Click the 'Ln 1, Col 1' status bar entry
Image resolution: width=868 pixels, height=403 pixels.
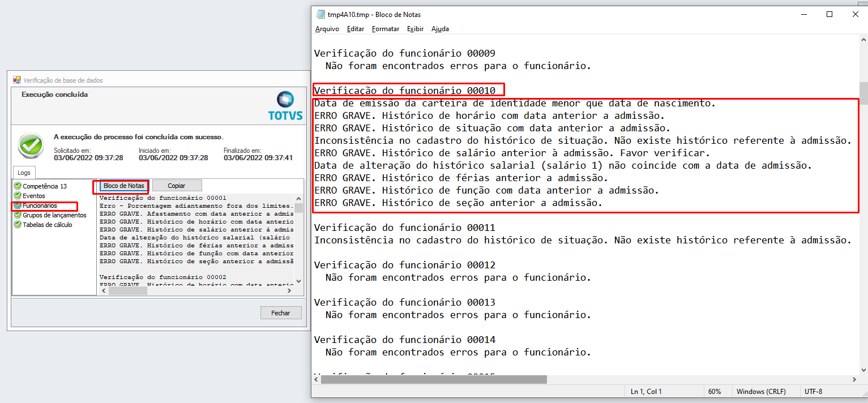pos(646,392)
